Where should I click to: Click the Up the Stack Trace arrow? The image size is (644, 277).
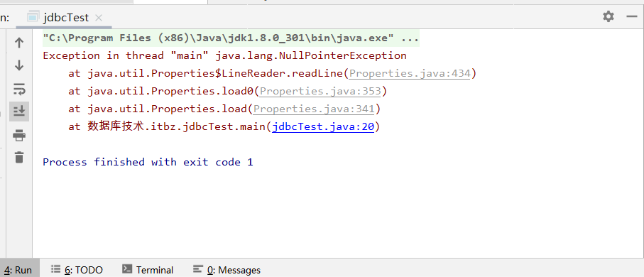pyautogui.click(x=19, y=43)
